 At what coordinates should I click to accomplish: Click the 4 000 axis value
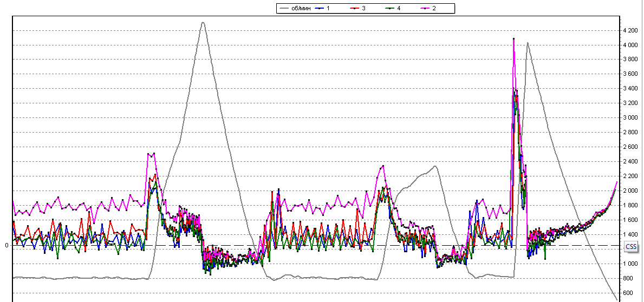631,45
